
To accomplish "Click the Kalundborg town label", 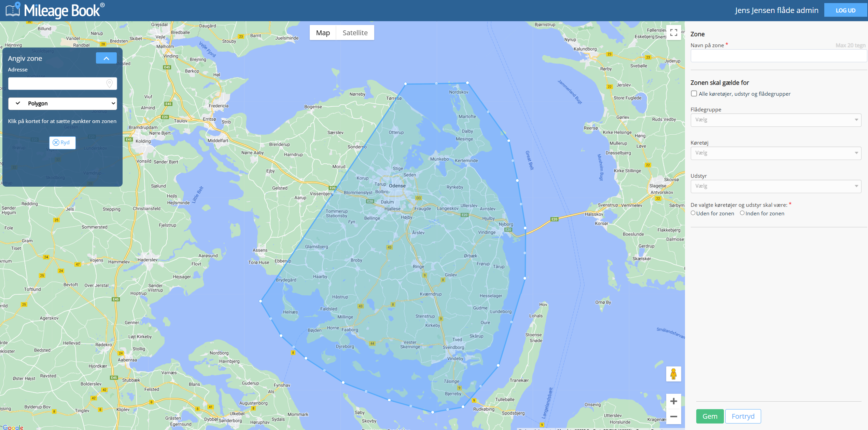I will tap(585, 49).
